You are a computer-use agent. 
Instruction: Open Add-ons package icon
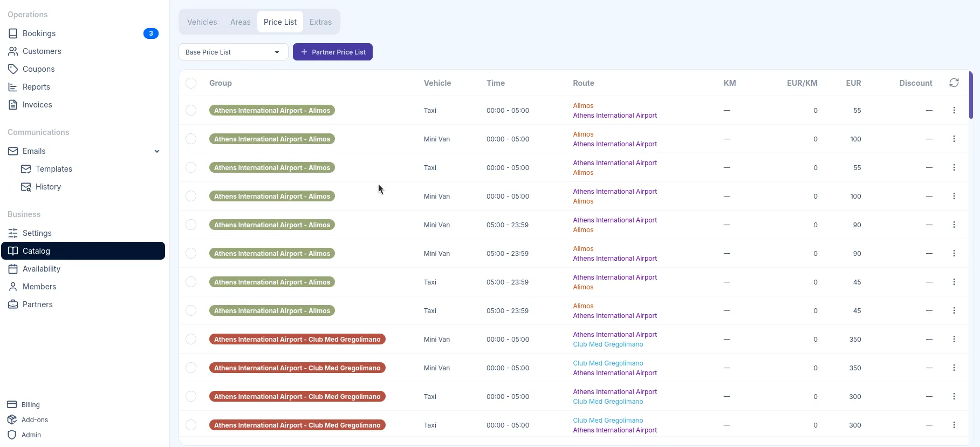click(12, 419)
